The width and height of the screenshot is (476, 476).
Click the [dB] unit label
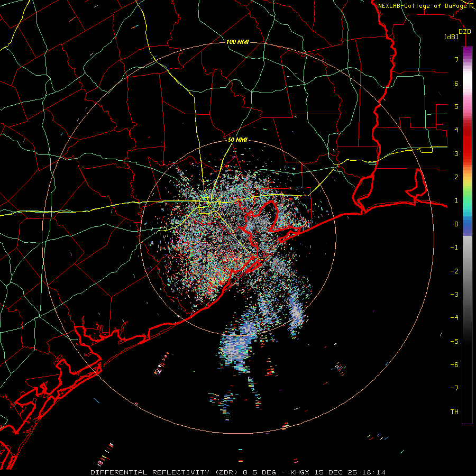(452, 36)
